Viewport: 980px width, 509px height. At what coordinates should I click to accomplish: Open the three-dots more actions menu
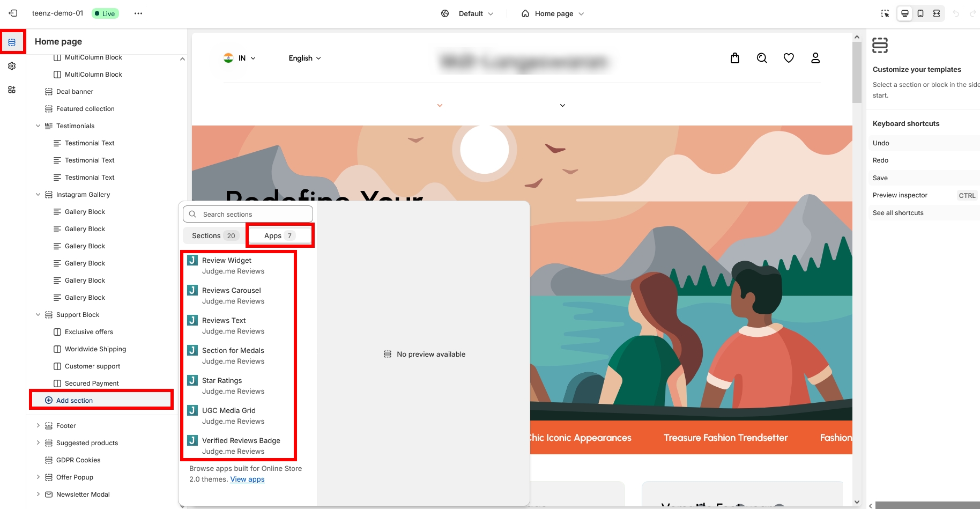[x=138, y=13]
